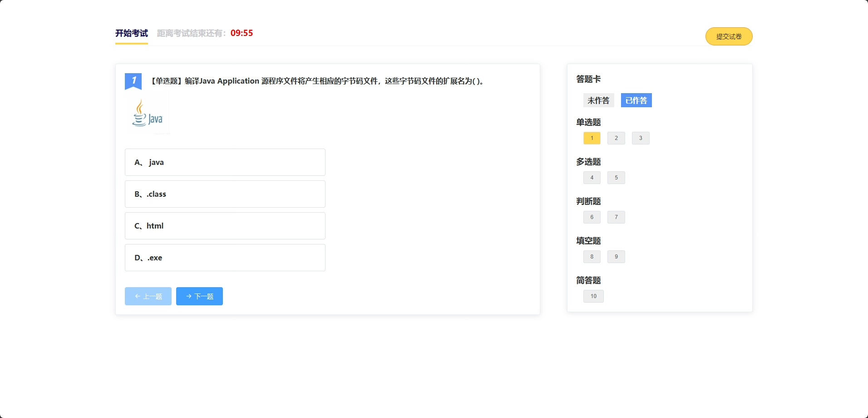The height and width of the screenshot is (418, 868).
Task: Navigate to multiple-choice question 5
Action: [x=616, y=178]
